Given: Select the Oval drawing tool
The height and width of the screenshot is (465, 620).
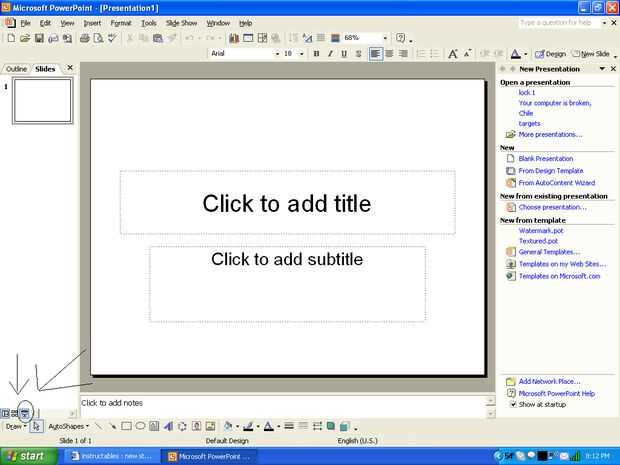Looking at the screenshot, I should (x=140, y=426).
